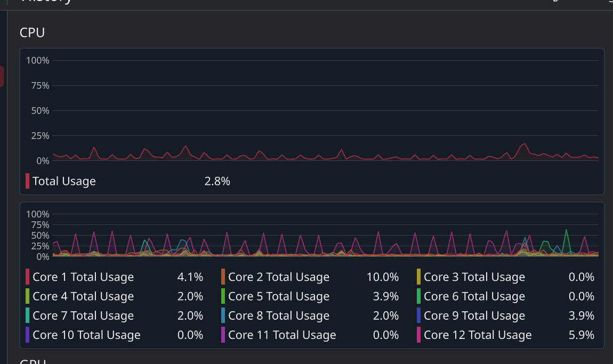The height and width of the screenshot is (364, 613).
Task: Click the 2.8% total usage value
Action: (x=217, y=181)
